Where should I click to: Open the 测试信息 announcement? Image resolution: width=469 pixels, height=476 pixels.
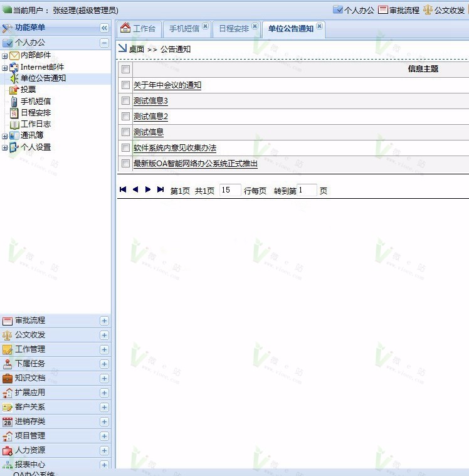pyautogui.click(x=149, y=132)
